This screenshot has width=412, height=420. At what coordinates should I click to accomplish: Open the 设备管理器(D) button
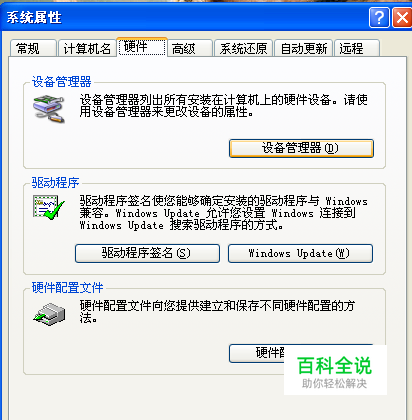click(x=301, y=148)
